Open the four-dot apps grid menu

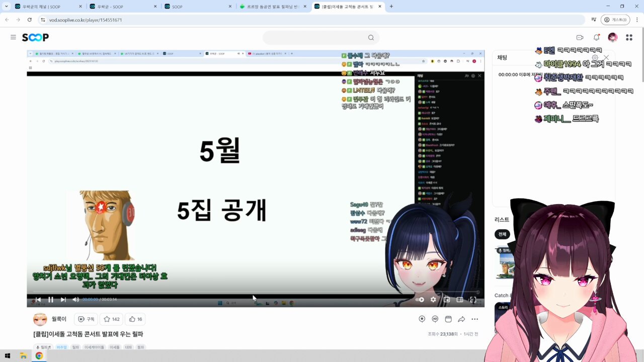pos(629,37)
